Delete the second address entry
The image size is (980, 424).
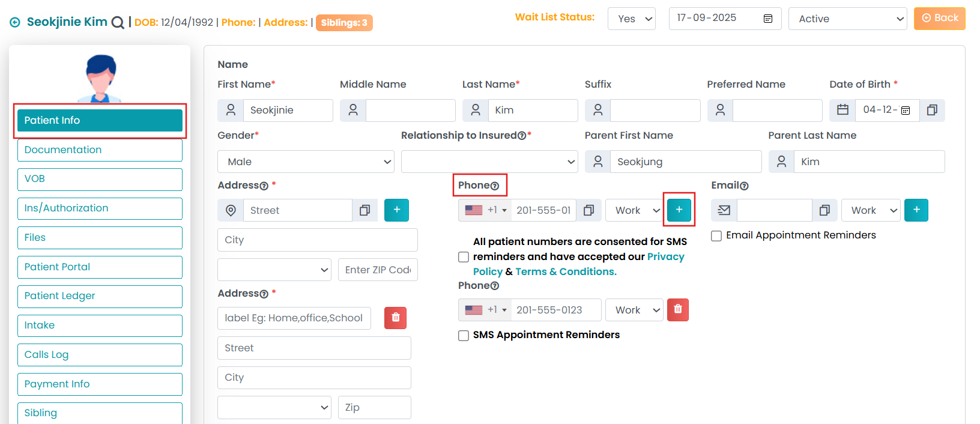(395, 317)
